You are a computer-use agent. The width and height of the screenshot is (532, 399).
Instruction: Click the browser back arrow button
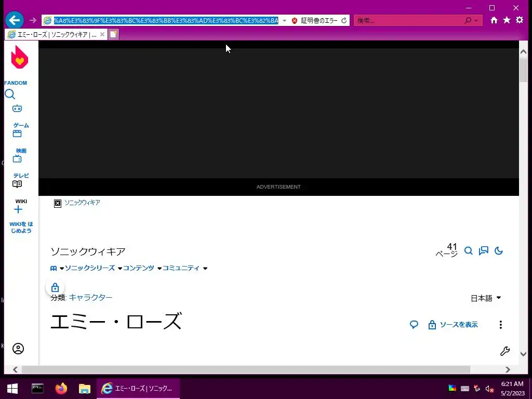14,20
